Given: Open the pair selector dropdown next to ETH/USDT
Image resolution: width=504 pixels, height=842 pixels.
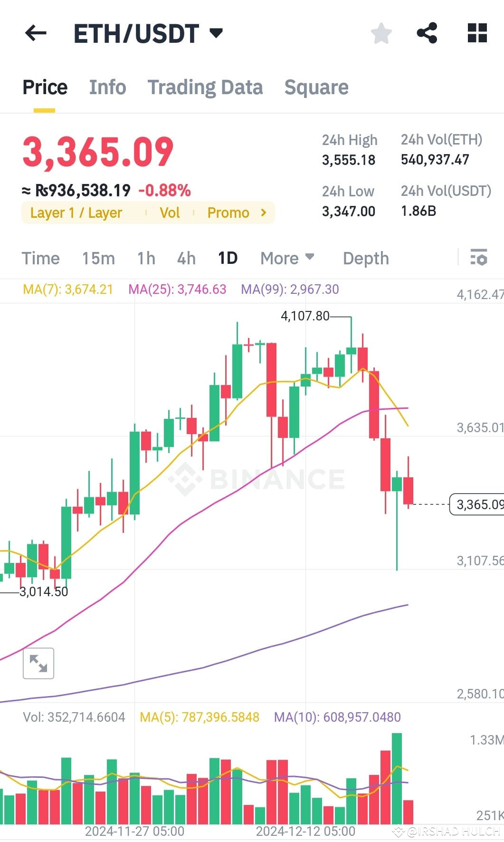Looking at the screenshot, I should pyautogui.click(x=216, y=33).
